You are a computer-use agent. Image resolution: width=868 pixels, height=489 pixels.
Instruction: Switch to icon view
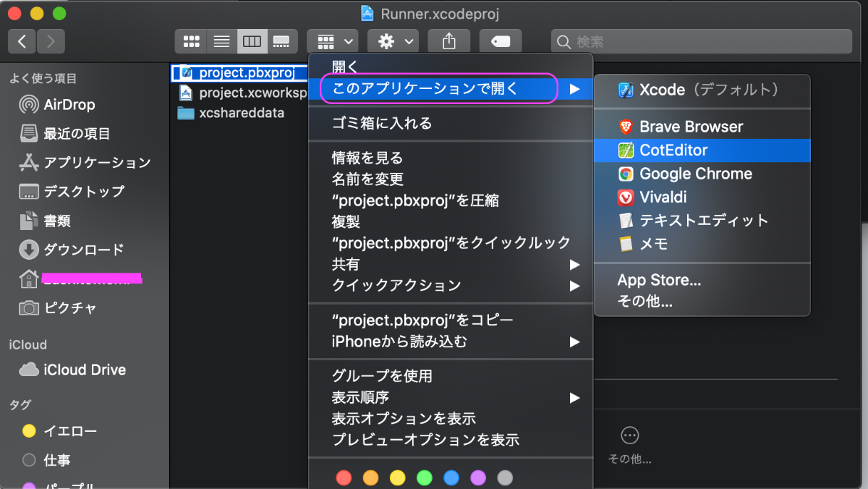(x=191, y=42)
